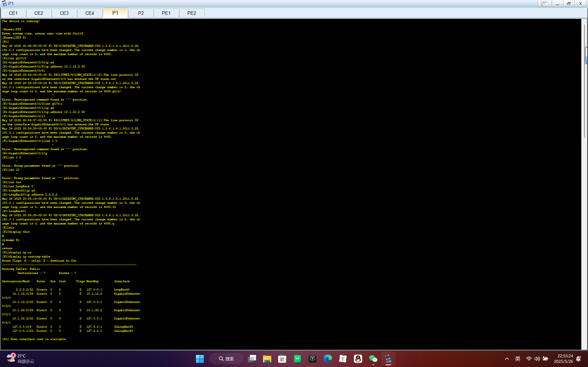Toggle the input language indicator

pyautogui.click(x=517, y=359)
